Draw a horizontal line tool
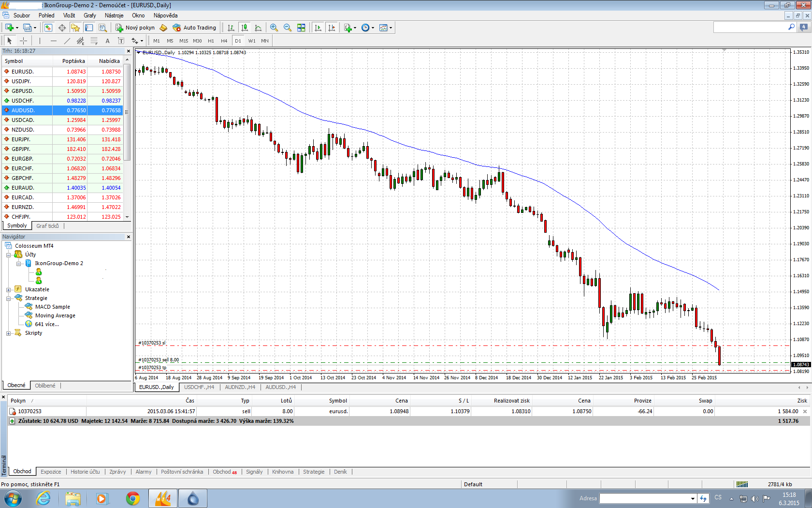This screenshot has height=508, width=812. pos(54,41)
